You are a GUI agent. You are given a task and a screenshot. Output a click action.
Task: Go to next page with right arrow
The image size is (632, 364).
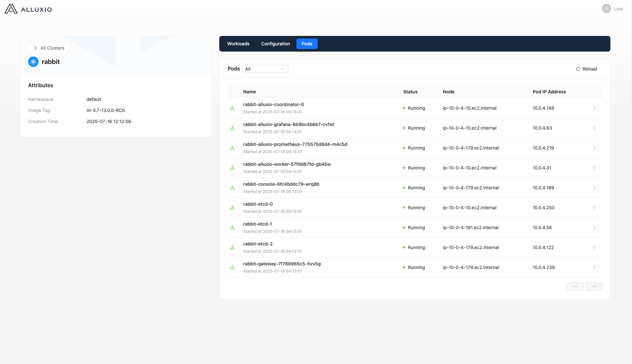pos(594,287)
